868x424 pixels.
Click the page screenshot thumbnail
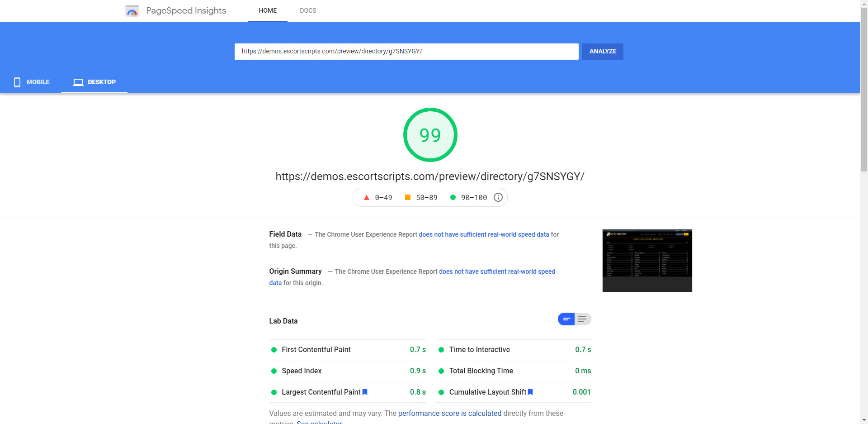647,261
